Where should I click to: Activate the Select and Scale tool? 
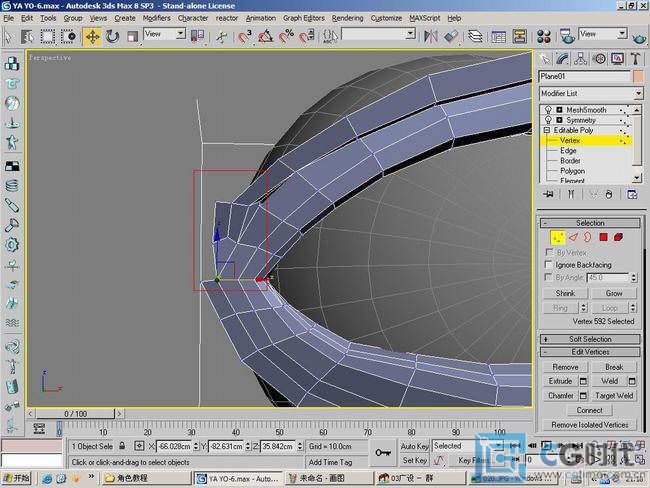[x=132, y=36]
